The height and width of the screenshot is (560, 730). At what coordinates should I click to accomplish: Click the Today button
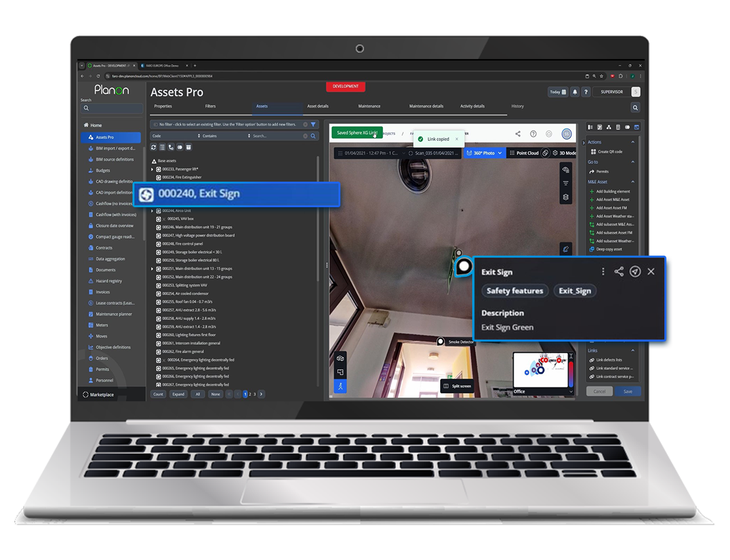tap(558, 92)
